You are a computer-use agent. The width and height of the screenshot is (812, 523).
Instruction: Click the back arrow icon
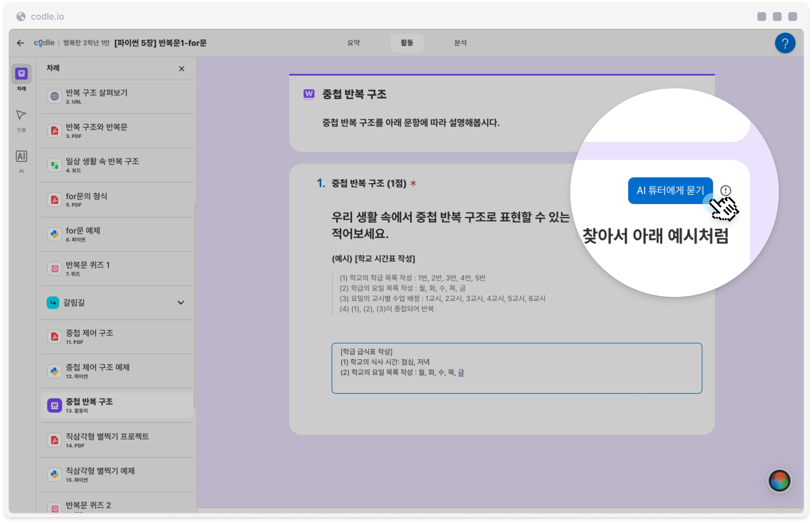[x=20, y=43]
